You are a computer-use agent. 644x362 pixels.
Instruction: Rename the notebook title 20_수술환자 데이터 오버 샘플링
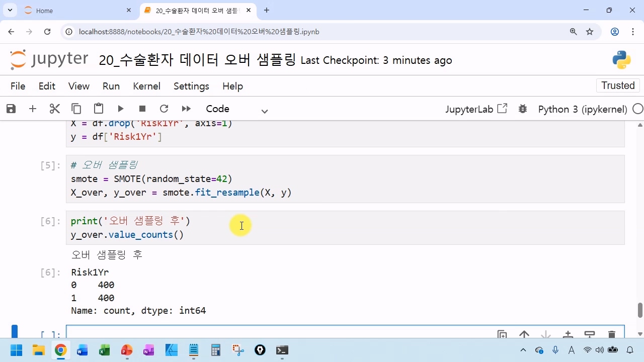(197, 60)
